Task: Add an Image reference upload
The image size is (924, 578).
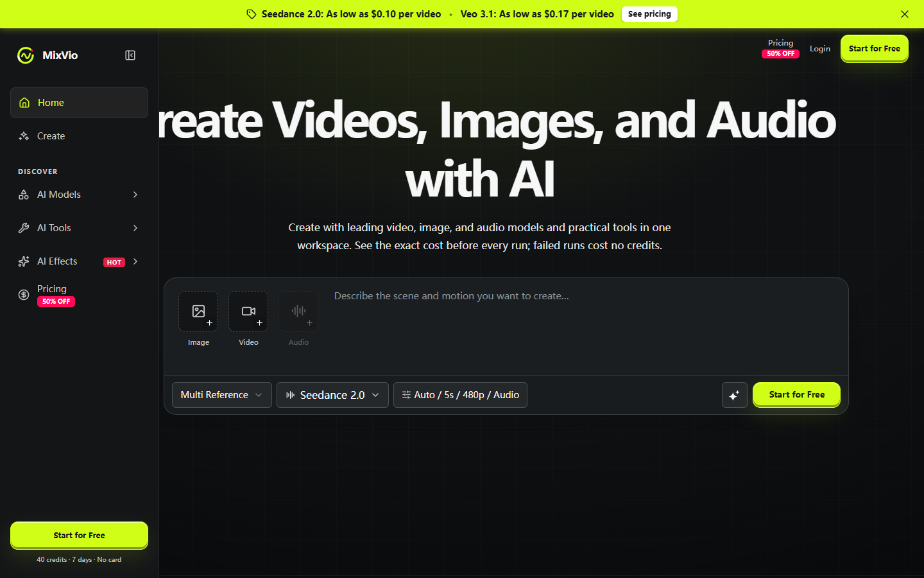Action: click(198, 311)
